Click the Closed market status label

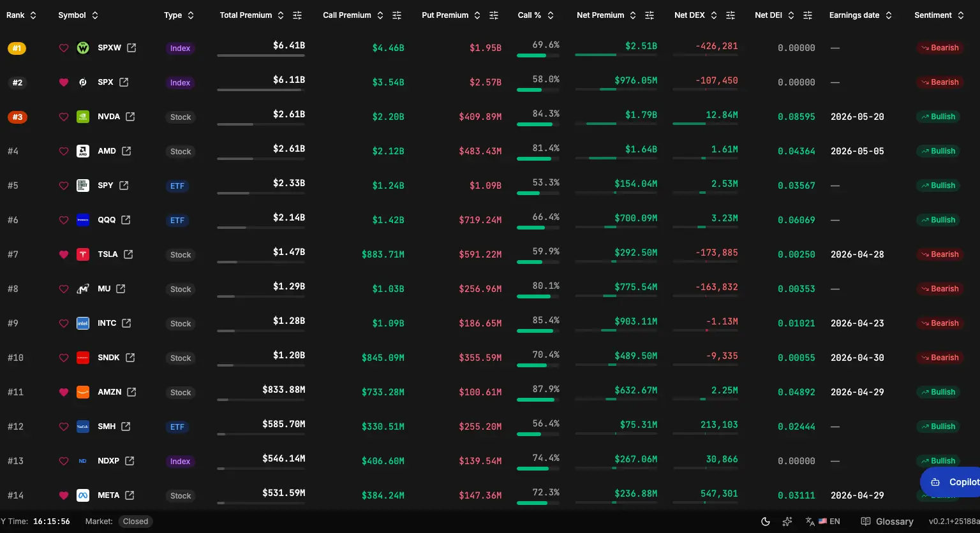pos(135,522)
